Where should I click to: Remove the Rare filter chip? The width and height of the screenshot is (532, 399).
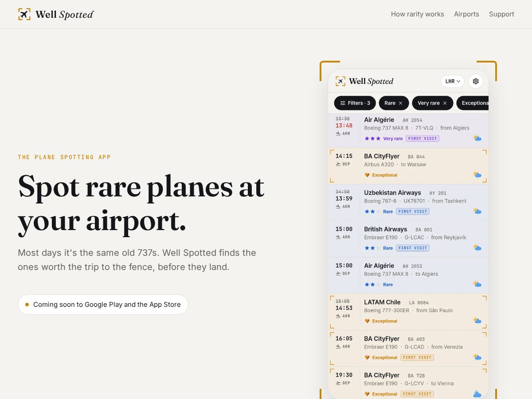(400, 103)
